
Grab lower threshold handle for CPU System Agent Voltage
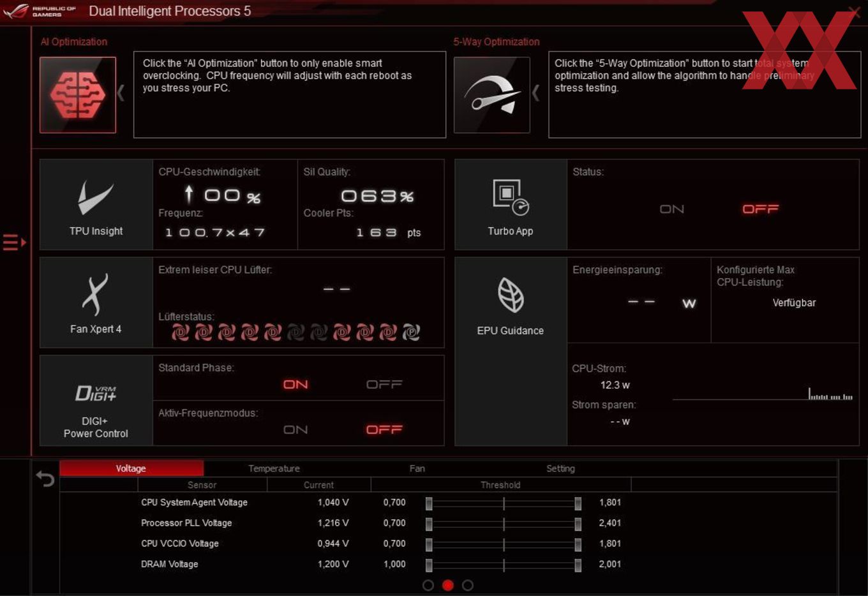(x=429, y=503)
